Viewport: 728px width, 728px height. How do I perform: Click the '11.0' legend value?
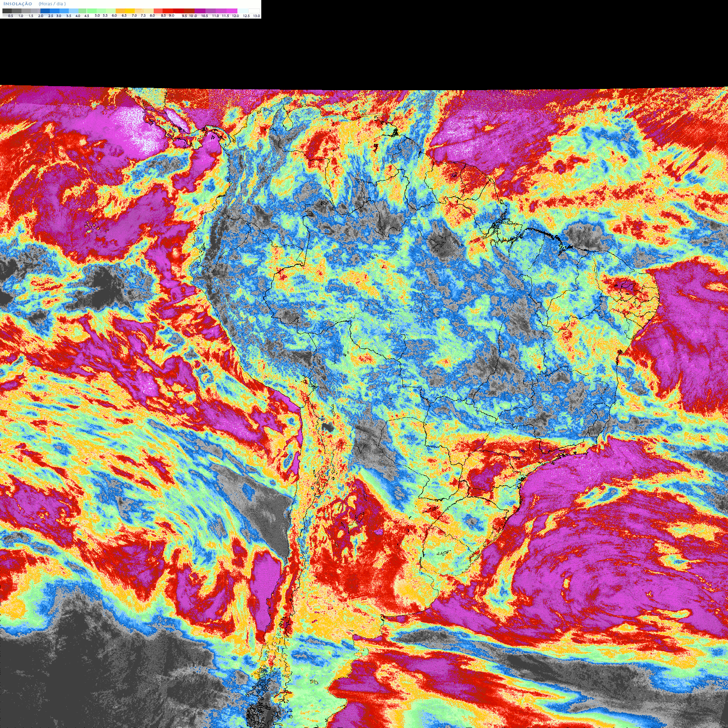pos(216,16)
